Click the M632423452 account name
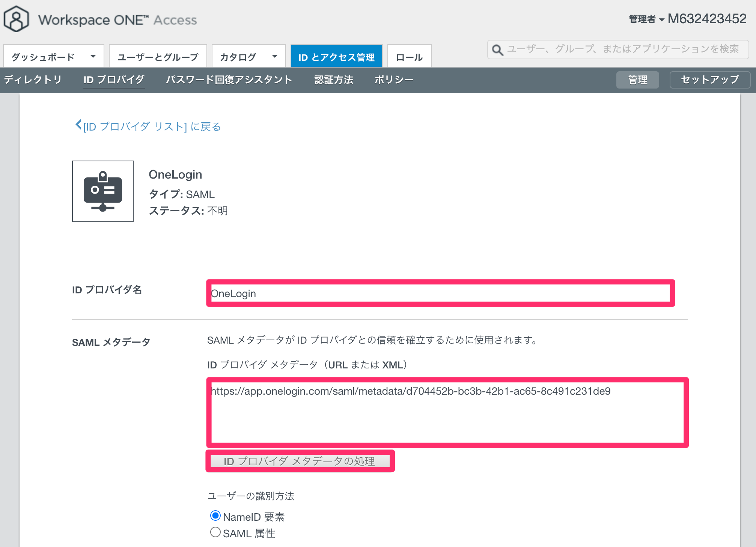This screenshot has width=756, height=547. [707, 19]
